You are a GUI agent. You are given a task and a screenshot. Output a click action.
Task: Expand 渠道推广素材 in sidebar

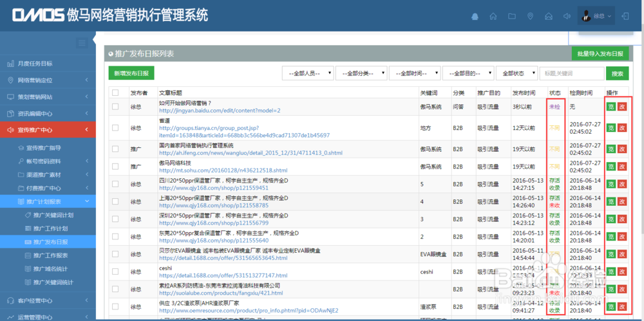tap(48, 174)
